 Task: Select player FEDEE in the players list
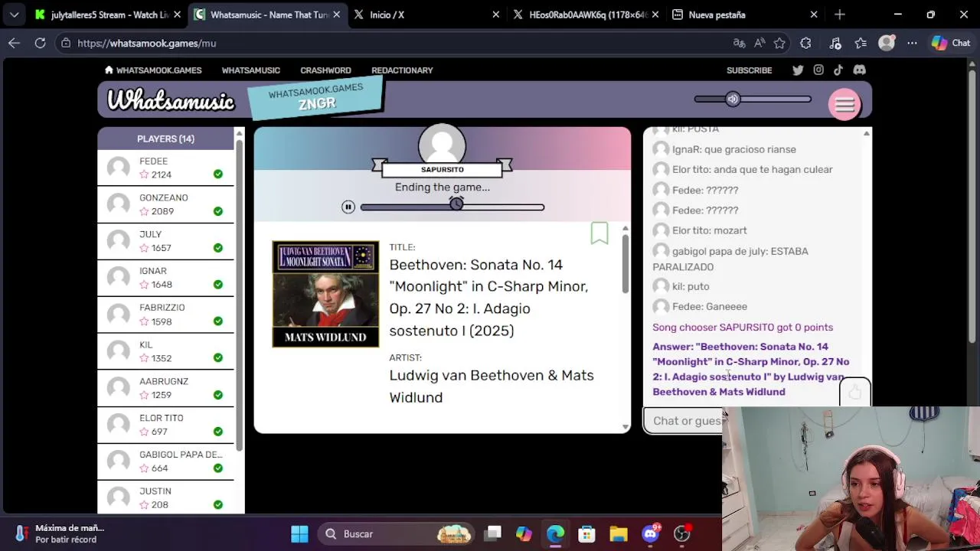click(165, 168)
